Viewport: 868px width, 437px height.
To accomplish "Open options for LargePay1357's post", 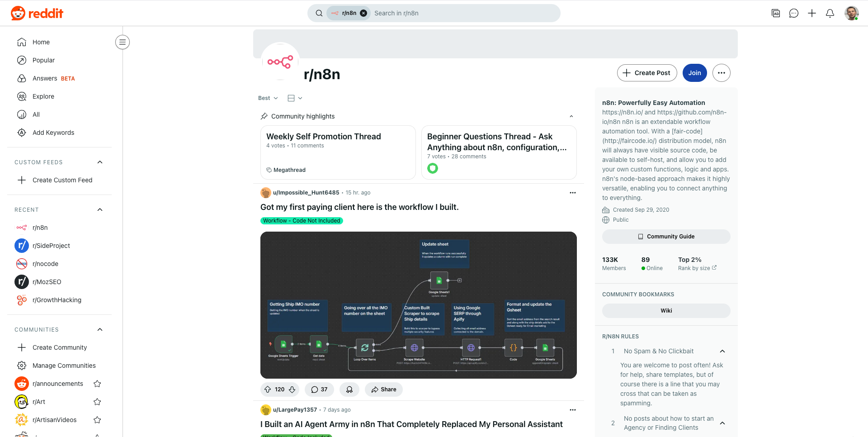I will click(573, 410).
